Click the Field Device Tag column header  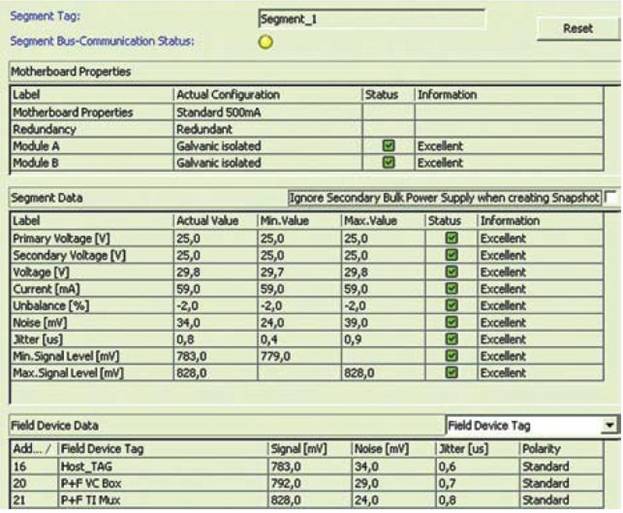pos(163,449)
